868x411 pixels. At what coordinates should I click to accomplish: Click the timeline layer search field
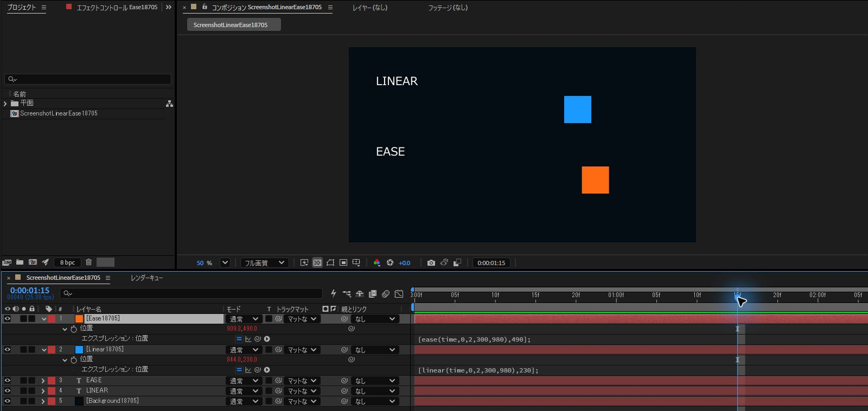pyautogui.click(x=191, y=293)
